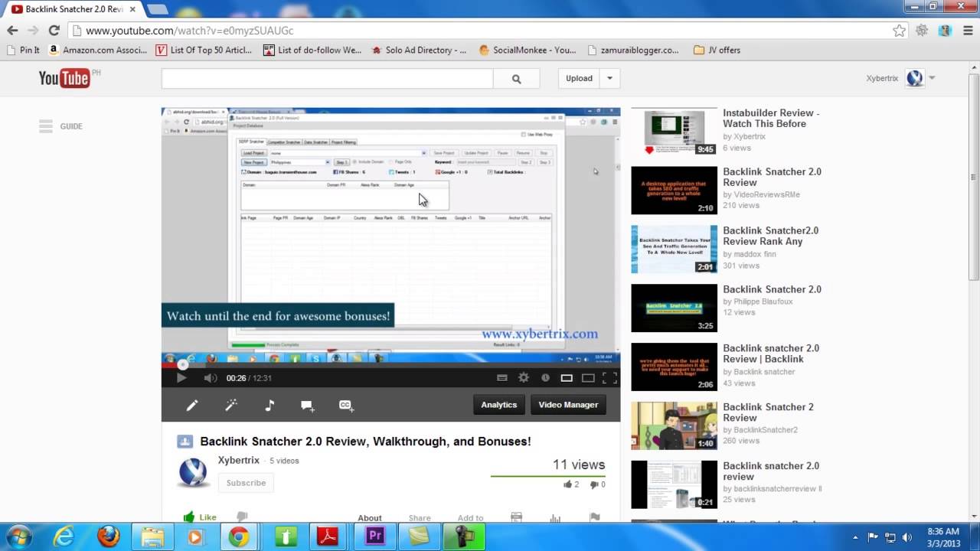The image size is (980, 551).
Task: Click the gear extension icon in the Chrome toolbar
Action: click(x=922, y=31)
